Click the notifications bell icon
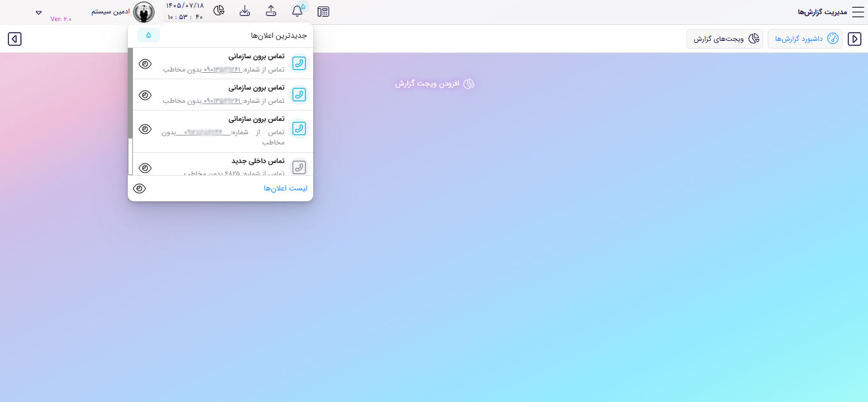Image resolution: width=868 pixels, height=402 pixels. coord(297,11)
